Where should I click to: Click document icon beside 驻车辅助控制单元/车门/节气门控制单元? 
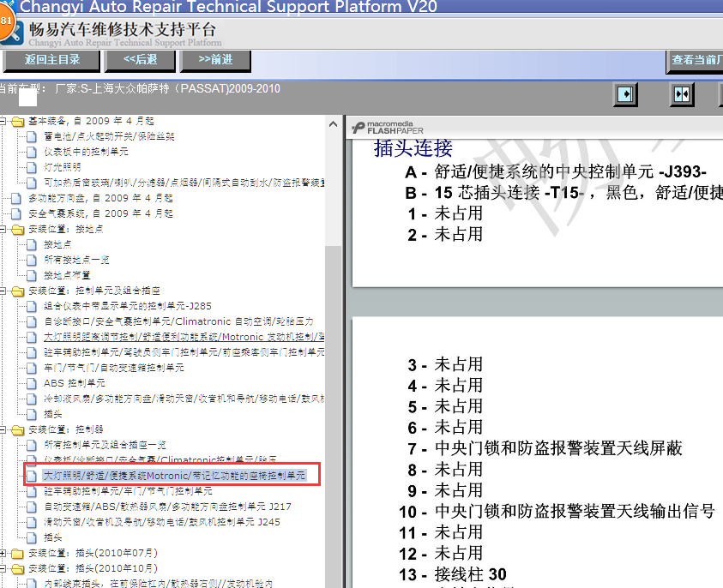coord(32,491)
